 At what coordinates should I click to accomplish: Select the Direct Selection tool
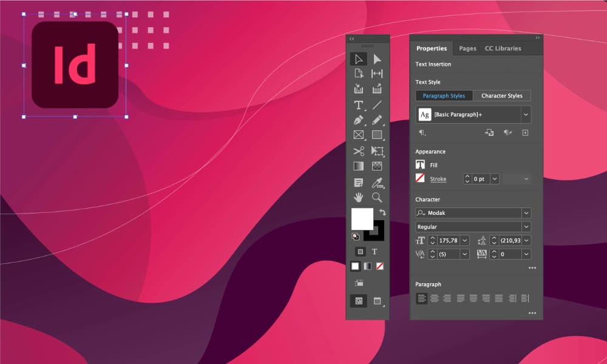377,59
